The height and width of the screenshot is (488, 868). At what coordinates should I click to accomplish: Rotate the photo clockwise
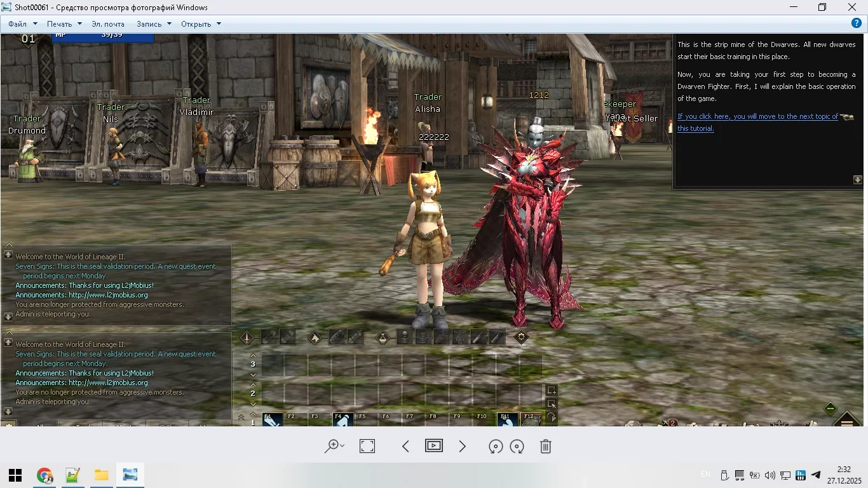coord(517,447)
